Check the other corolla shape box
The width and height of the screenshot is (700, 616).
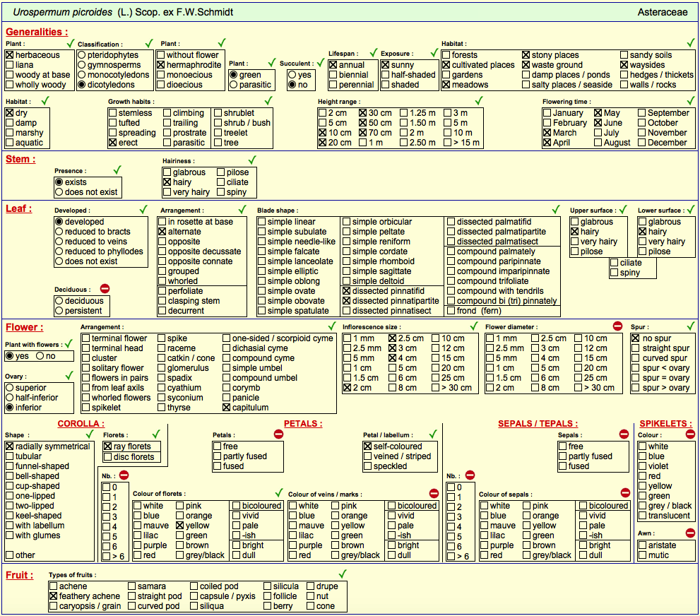point(9,555)
